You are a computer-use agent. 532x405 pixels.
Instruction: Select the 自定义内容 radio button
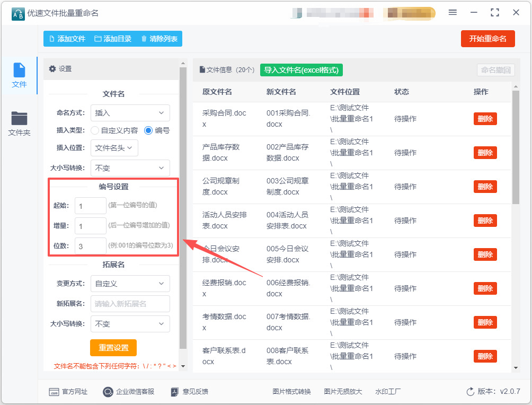[95, 130]
